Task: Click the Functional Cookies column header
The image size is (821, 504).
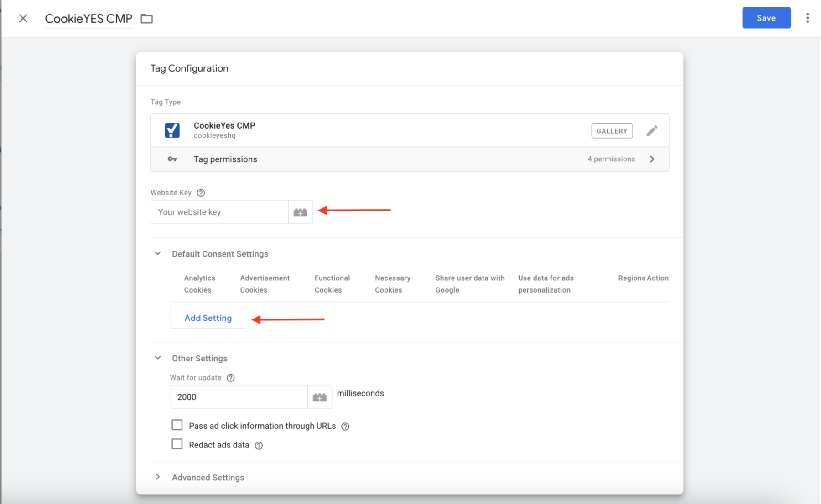Action: [332, 284]
